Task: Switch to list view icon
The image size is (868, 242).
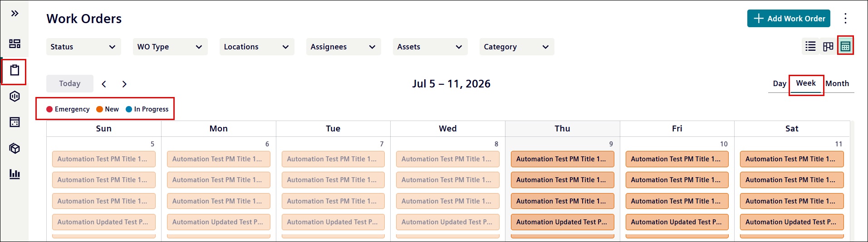Action: (810, 46)
